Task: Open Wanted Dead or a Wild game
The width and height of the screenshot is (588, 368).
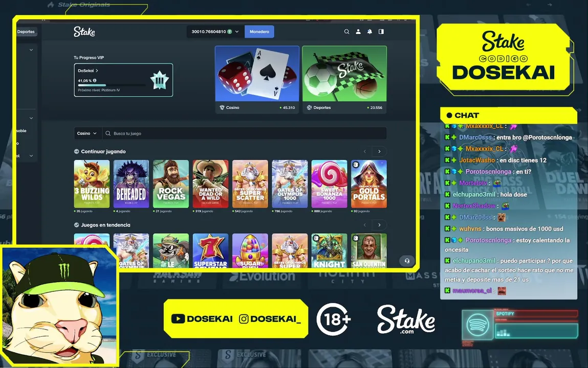Action: [x=210, y=184]
